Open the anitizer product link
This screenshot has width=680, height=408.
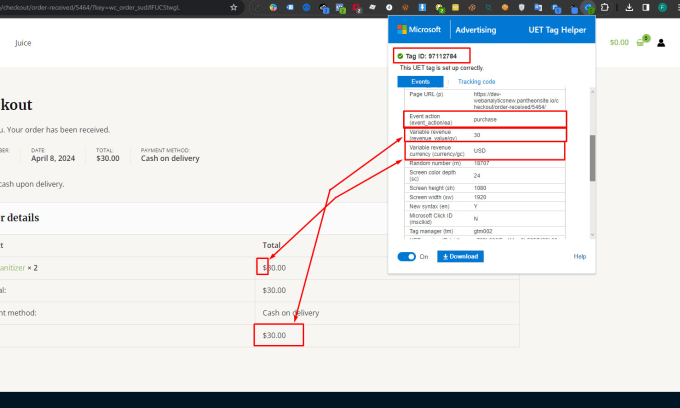[13, 268]
